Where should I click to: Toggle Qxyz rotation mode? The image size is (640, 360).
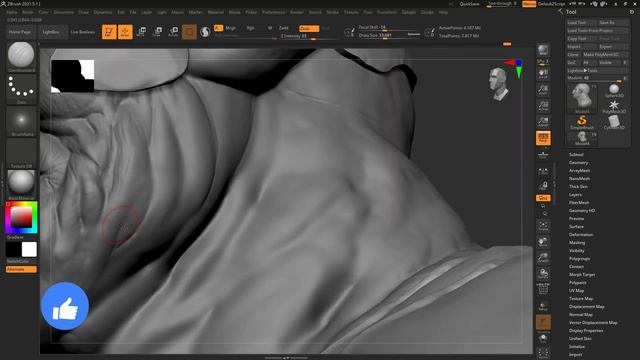pyautogui.click(x=543, y=198)
